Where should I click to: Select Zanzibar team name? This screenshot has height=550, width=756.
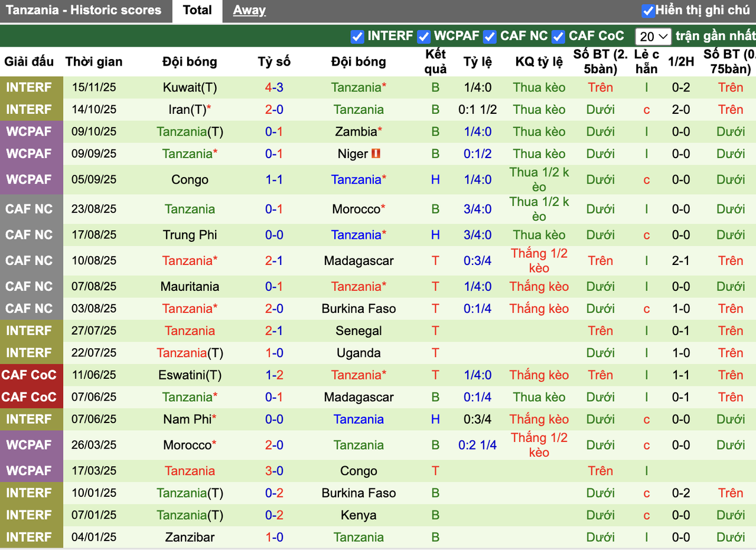190,537
